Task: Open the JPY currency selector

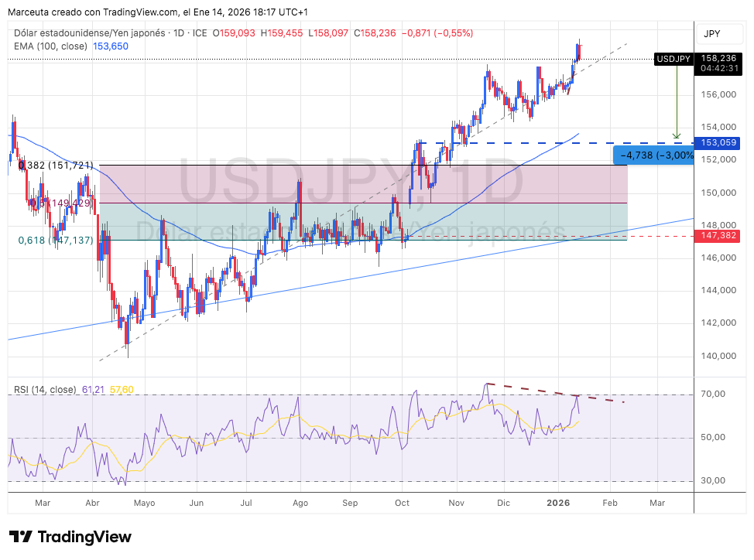Action: pos(712,34)
